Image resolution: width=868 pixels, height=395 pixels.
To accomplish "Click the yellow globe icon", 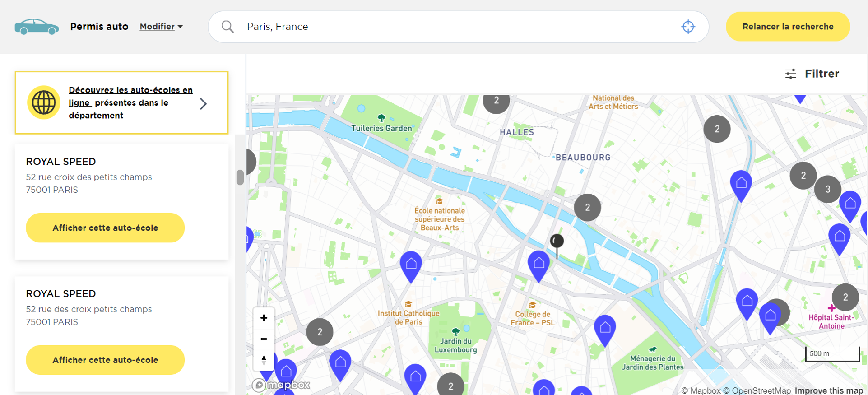I will (x=44, y=102).
